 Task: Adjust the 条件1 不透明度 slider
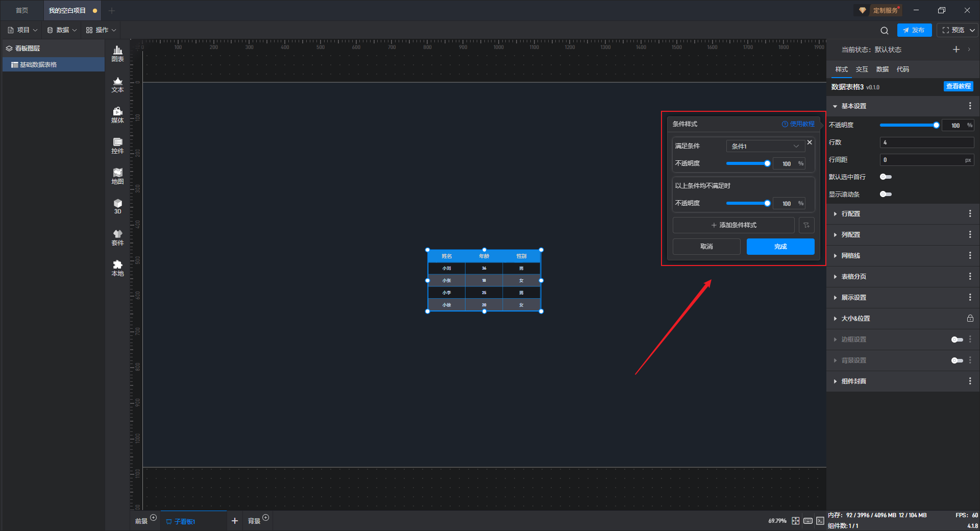pos(748,163)
